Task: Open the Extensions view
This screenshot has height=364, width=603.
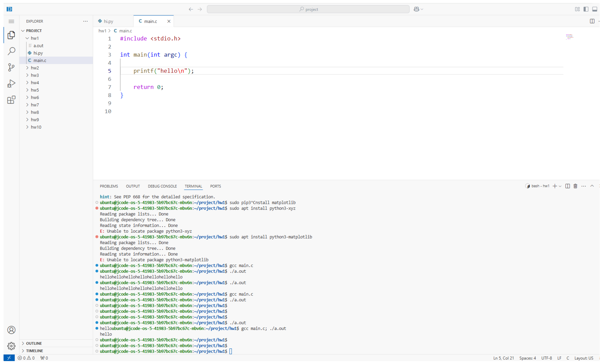Action: pyautogui.click(x=11, y=100)
